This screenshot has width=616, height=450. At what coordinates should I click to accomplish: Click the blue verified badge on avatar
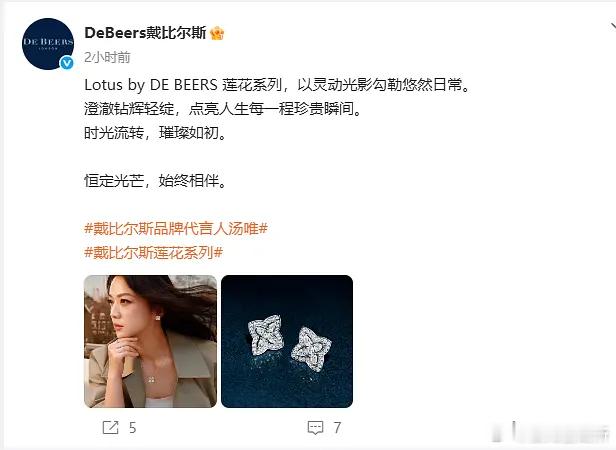pyautogui.click(x=67, y=63)
